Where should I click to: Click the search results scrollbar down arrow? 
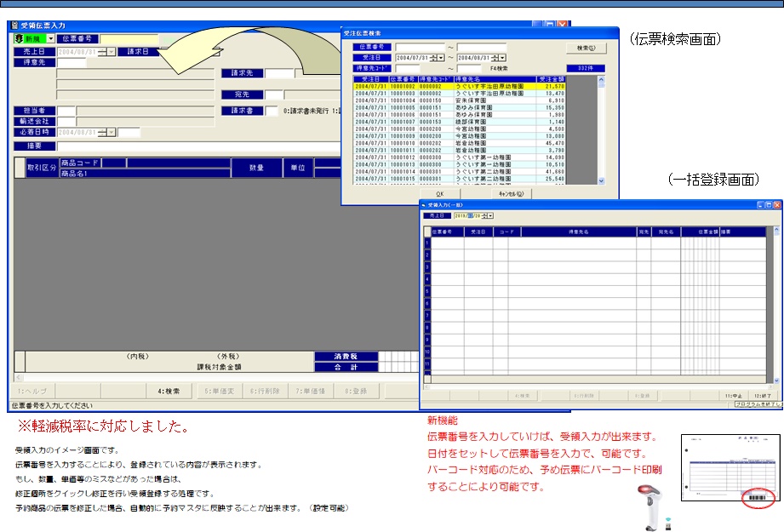[x=602, y=181]
